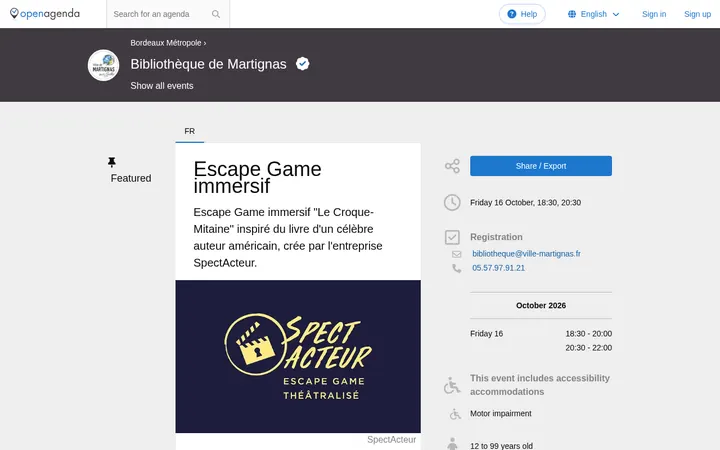Viewport: 720px width, 450px height.
Task: Click the language dropdown chevron
Action: pyautogui.click(x=616, y=15)
